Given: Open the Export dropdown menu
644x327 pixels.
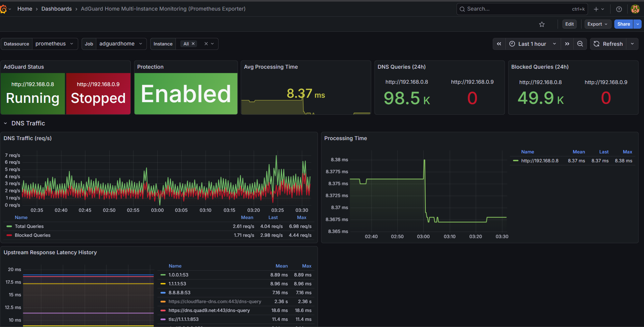Looking at the screenshot, I should [598, 24].
